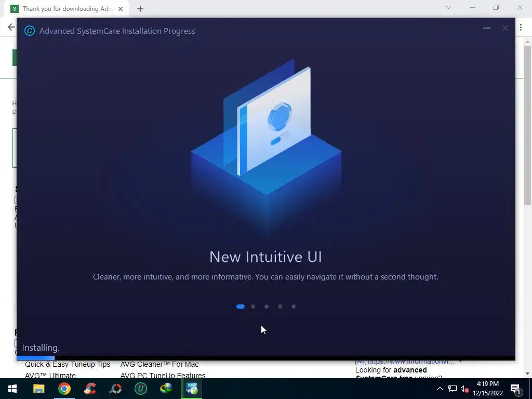Click the 'New Intuitive UI' heading

point(265,257)
